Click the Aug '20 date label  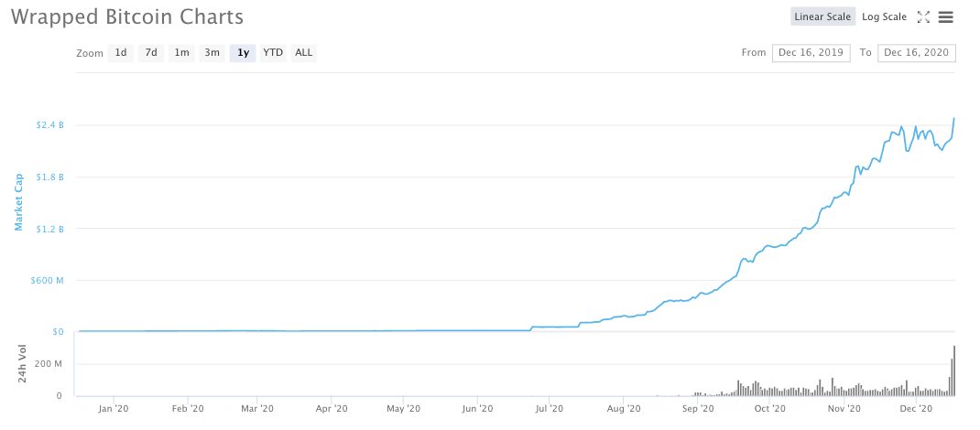[x=624, y=409]
